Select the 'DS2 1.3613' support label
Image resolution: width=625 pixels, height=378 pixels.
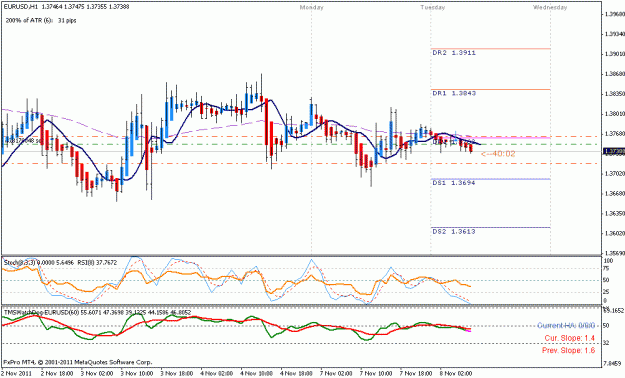click(454, 232)
